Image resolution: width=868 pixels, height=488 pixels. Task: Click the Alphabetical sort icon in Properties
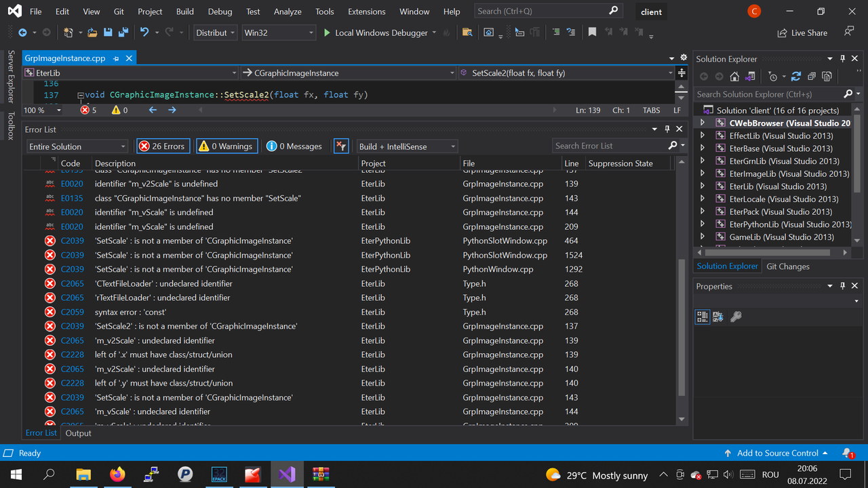coord(718,317)
